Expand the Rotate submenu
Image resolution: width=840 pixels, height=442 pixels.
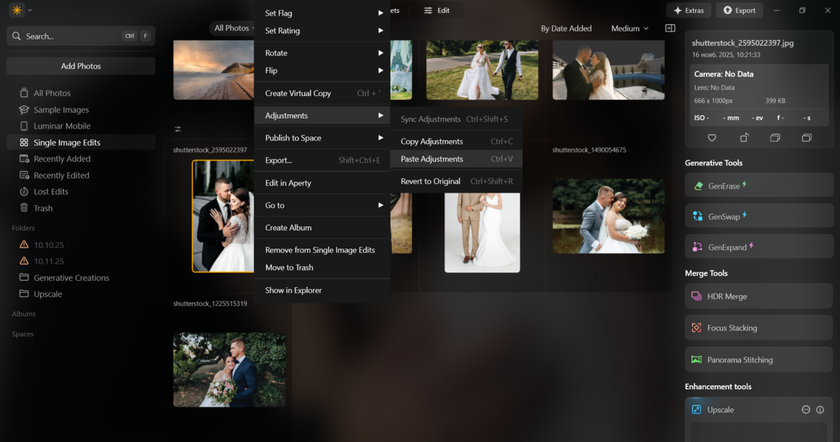pos(322,53)
